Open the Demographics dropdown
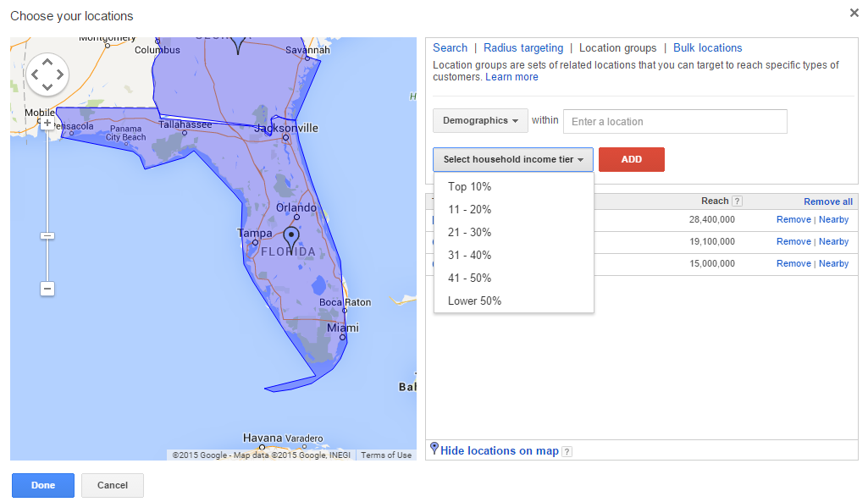 coord(480,121)
